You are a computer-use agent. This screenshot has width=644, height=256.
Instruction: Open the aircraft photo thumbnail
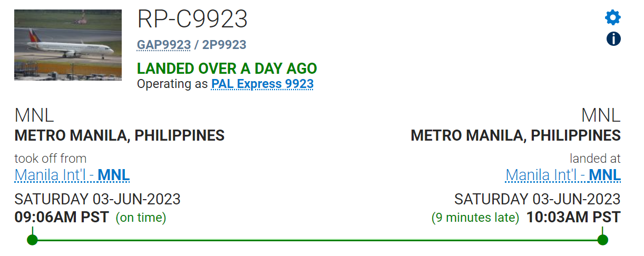click(x=68, y=45)
